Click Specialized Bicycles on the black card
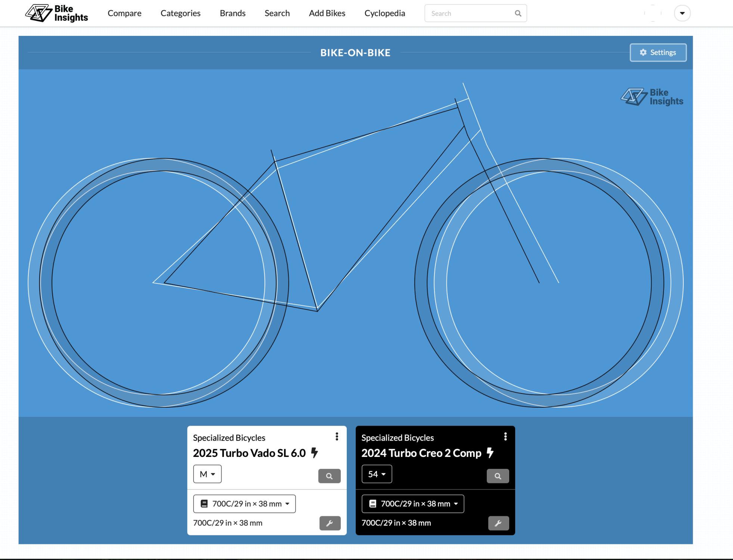This screenshot has width=733, height=560. coord(398,438)
